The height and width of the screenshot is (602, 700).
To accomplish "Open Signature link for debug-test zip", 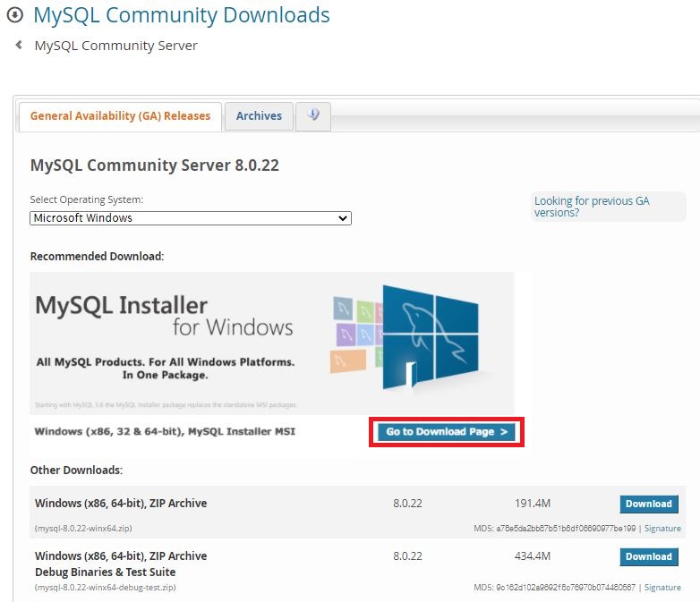I will (x=662, y=588).
